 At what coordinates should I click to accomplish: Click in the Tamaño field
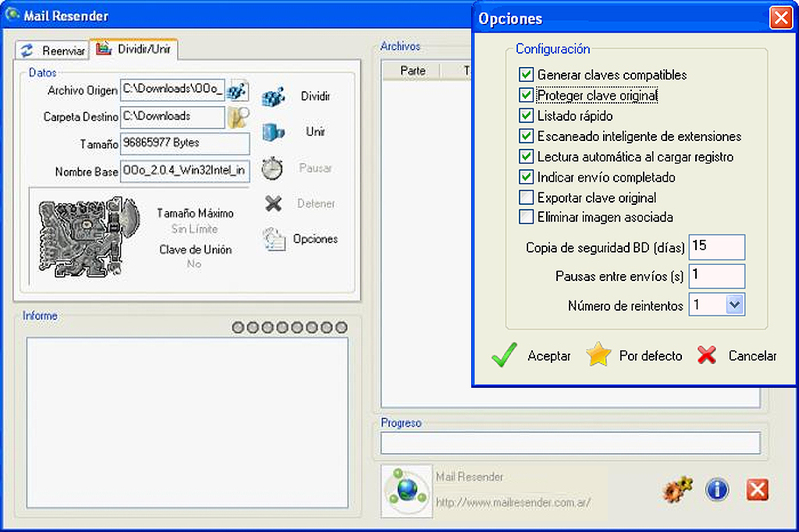coord(185,144)
